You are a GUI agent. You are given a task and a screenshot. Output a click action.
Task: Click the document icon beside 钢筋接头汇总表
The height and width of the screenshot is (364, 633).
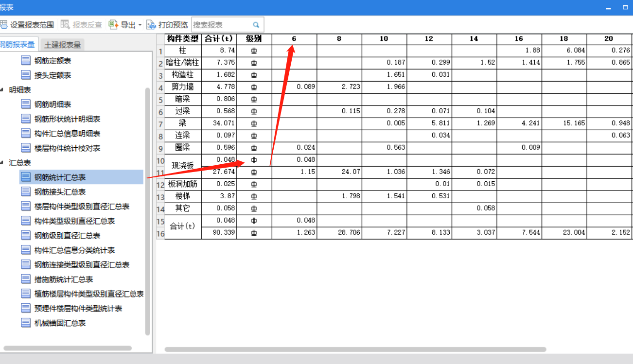[26, 191]
